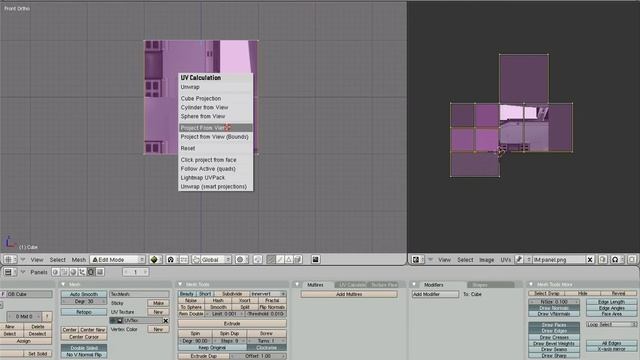This screenshot has width=640, height=360.
Task: Open the Edit Mode dropdown
Action: pyautogui.click(x=117, y=260)
